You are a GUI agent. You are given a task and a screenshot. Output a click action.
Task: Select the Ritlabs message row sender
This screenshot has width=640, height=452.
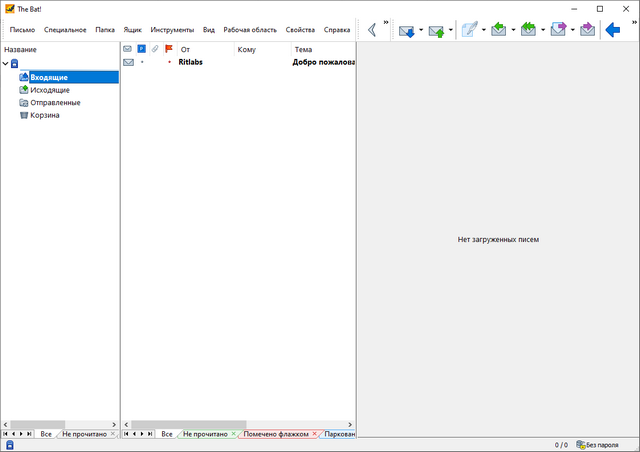click(191, 62)
